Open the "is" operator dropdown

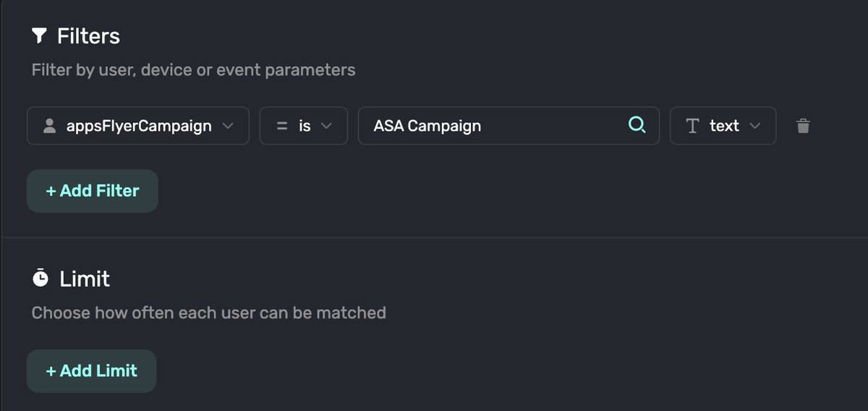304,126
